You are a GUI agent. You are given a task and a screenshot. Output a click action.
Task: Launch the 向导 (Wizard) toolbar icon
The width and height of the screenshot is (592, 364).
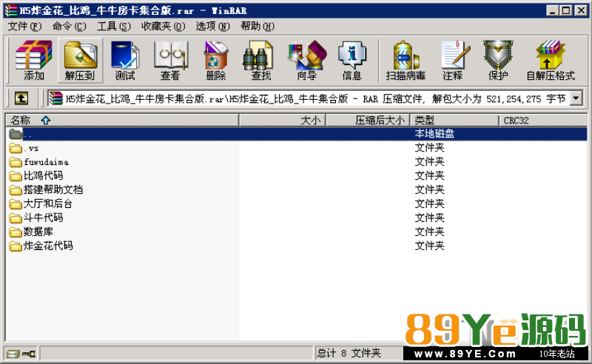pos(306,56)
